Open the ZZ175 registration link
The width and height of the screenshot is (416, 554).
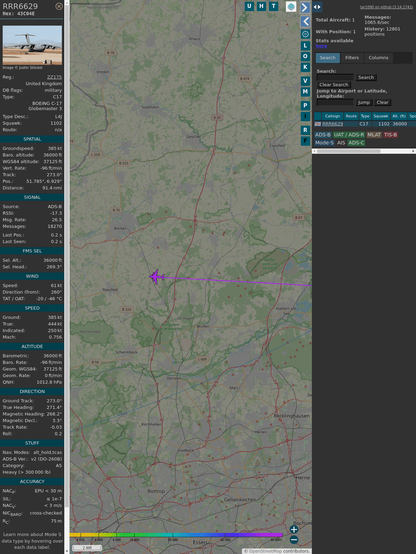tap(54, 77)
